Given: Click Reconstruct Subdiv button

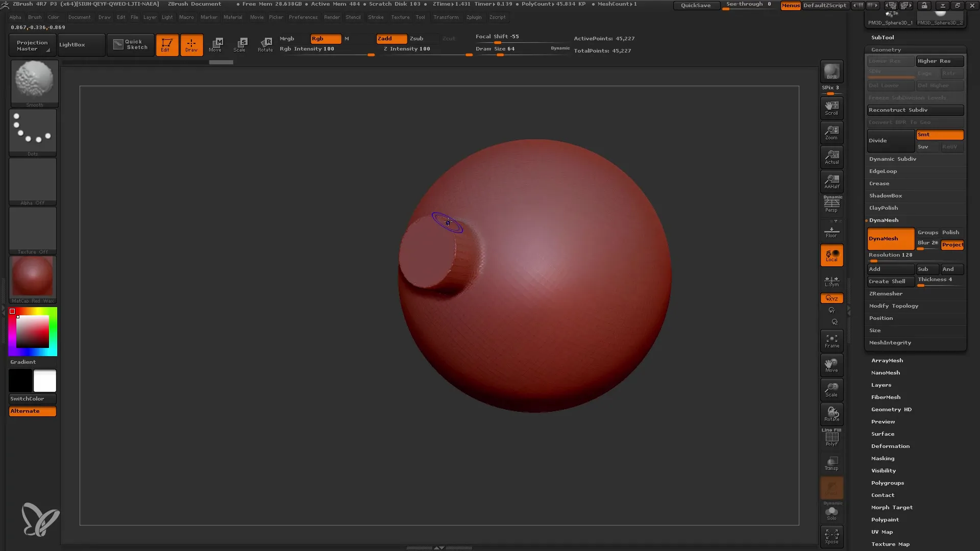Looking at the screenshot, I should [x=915, y=110].
